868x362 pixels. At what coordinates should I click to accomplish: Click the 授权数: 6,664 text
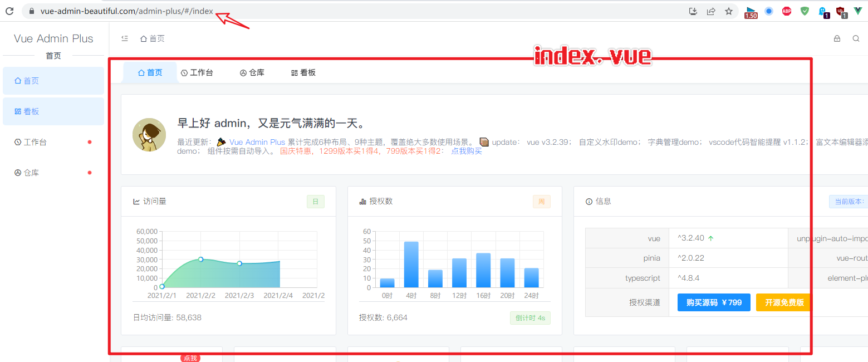tap(383, 317)
